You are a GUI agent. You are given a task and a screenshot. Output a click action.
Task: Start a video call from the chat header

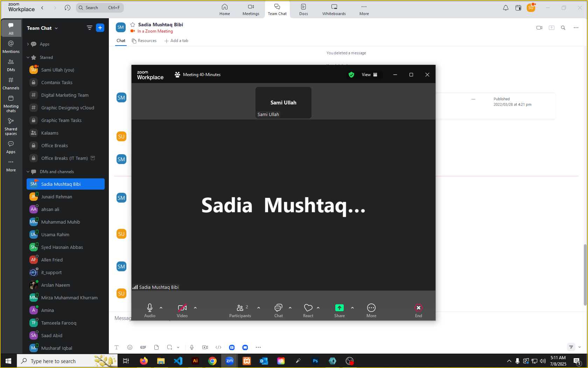[x=539, y=28]
